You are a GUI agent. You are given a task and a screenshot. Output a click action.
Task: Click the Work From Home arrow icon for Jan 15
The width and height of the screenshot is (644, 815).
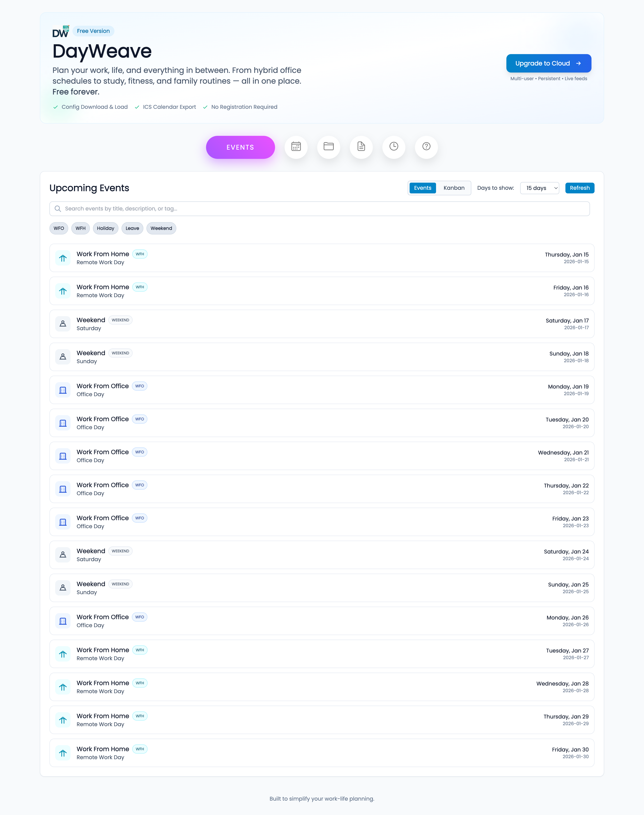63,258
